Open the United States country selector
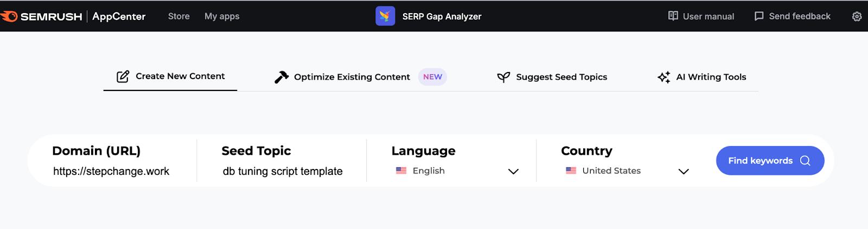868x229 pixels. pyautogui.click(x=611, y=171)
